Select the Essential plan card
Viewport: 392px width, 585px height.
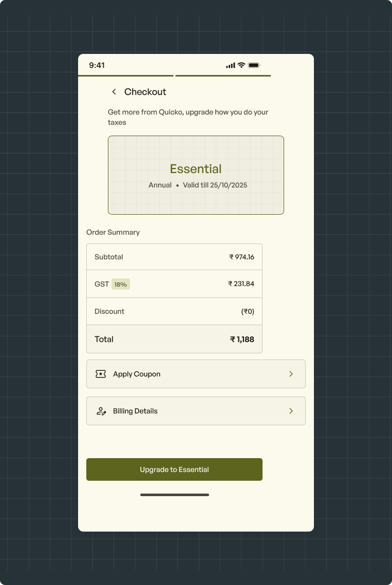[196, 175]
